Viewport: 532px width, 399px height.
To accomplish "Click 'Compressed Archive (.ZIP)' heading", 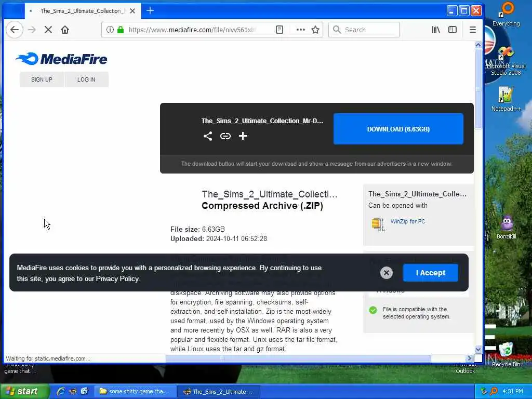I will pos(262,206).
